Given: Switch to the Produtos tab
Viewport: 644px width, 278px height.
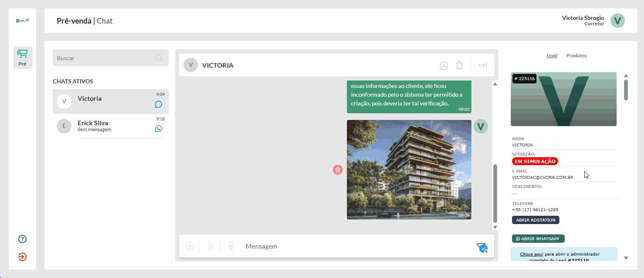Looking at the screenshot, I should pyautogui.click(x=577, y=56).
